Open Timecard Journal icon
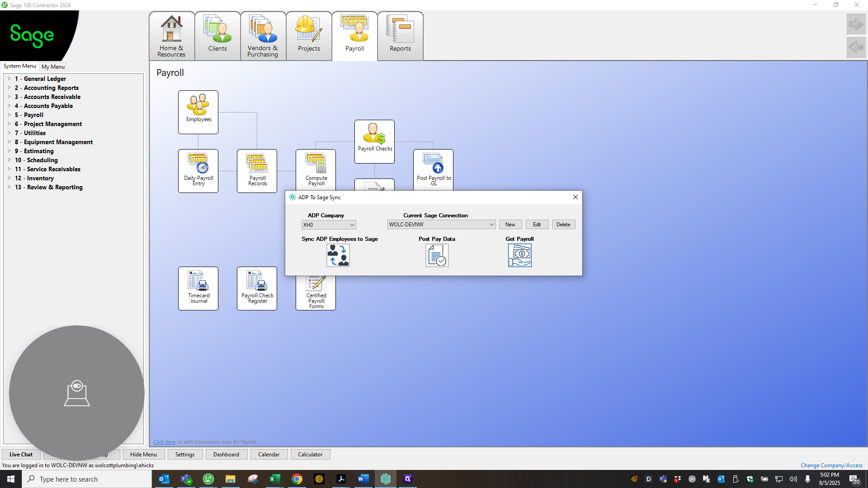The height and width of the screenshot is (488, 868). coord(198,288)
